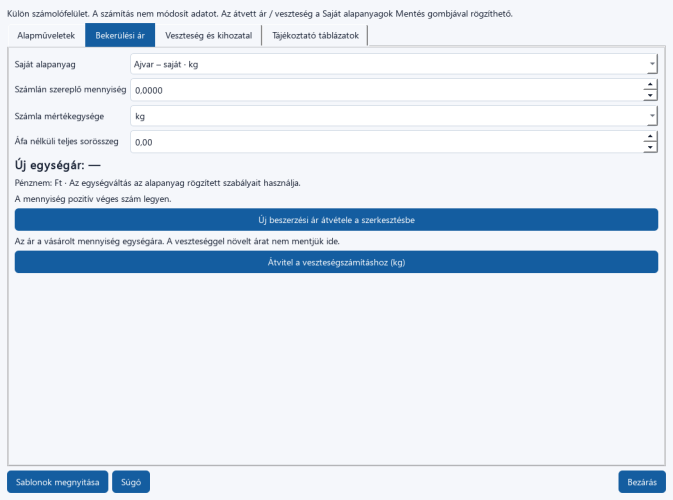Click the Pénznem: Ft info line
673x500 pixels.
coord(158,183)
